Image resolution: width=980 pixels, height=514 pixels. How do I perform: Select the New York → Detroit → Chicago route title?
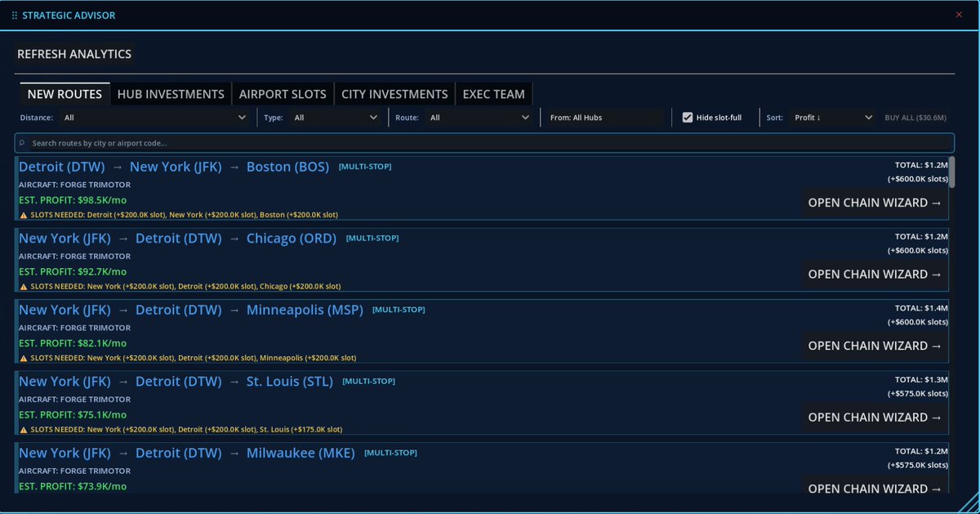click(x=177, y=239)
